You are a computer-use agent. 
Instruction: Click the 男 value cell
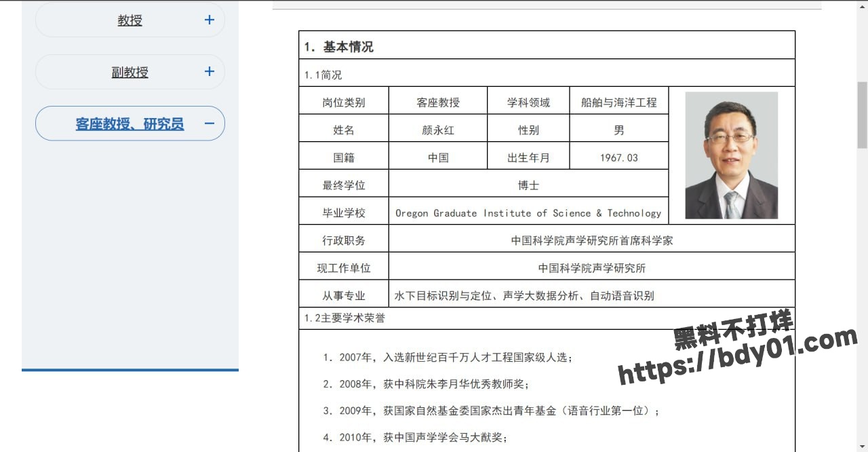(619, 128)
